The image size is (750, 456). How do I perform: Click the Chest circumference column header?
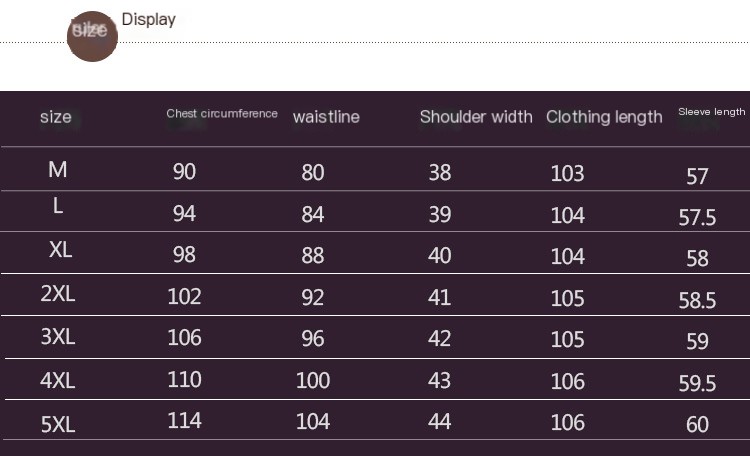(x=222, y=114)
